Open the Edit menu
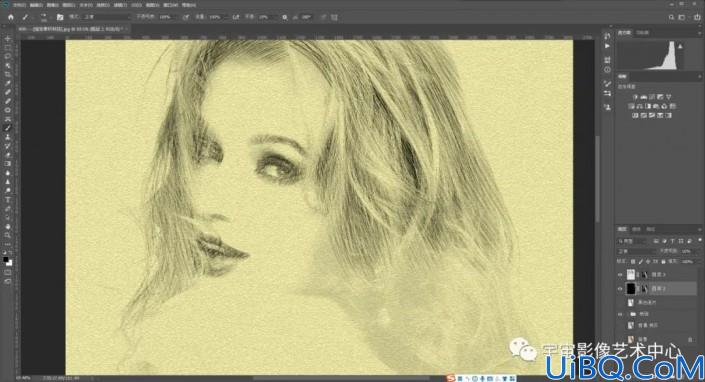705x382 pixels. click(x=36, y=5)
